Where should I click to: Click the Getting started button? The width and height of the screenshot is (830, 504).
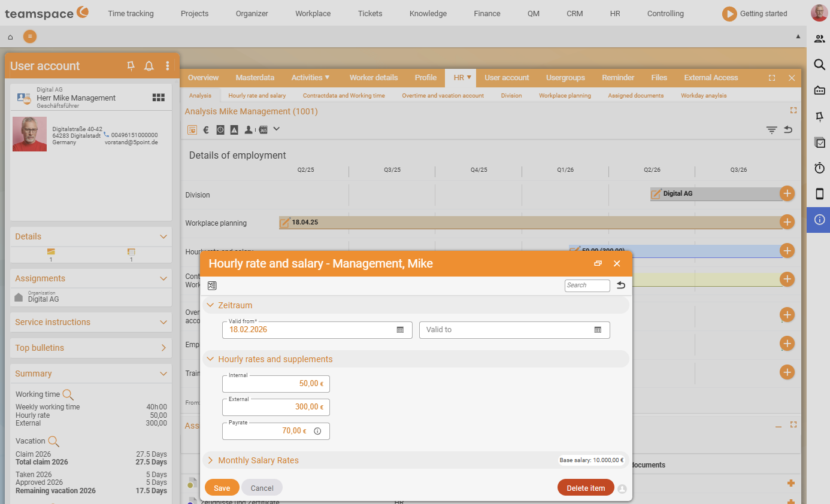coord(755,13)
